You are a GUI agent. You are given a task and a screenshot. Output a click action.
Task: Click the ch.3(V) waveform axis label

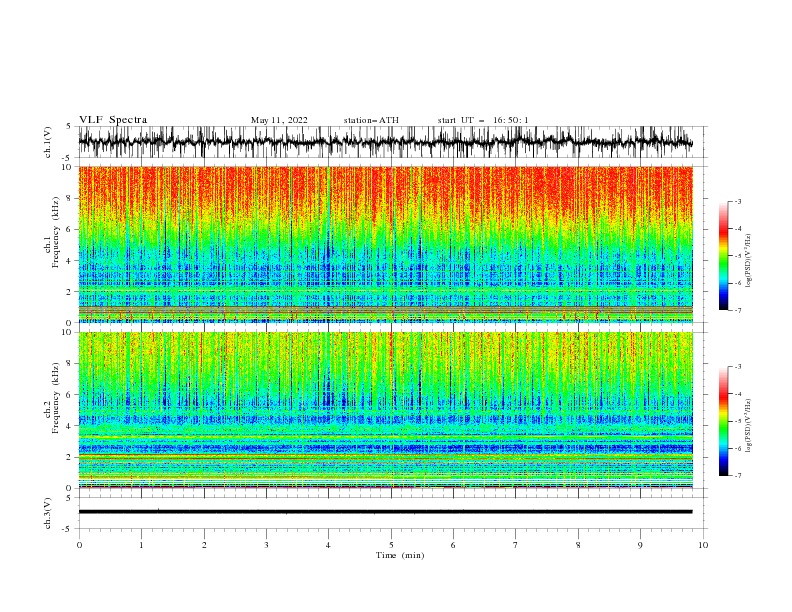48,513
